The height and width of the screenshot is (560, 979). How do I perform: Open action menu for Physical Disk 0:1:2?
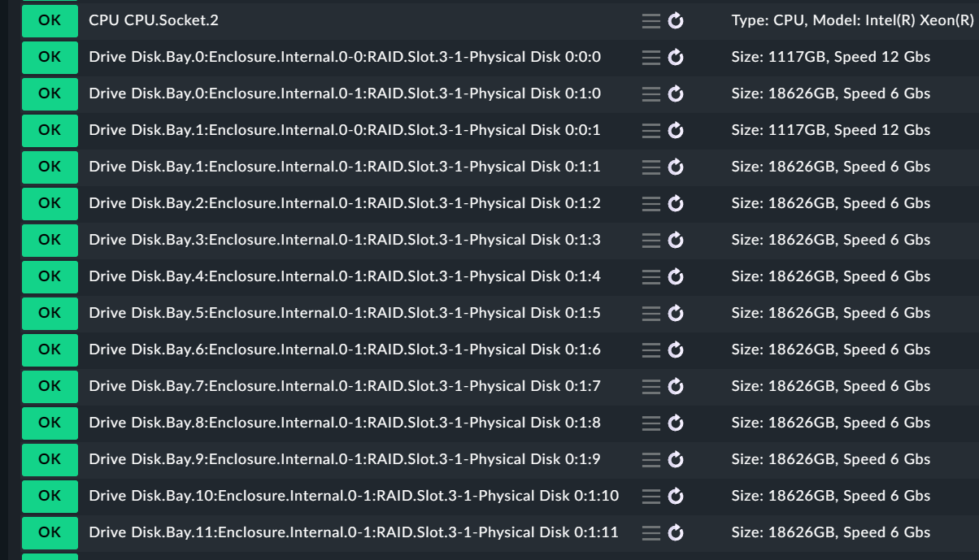pos(650,204)
